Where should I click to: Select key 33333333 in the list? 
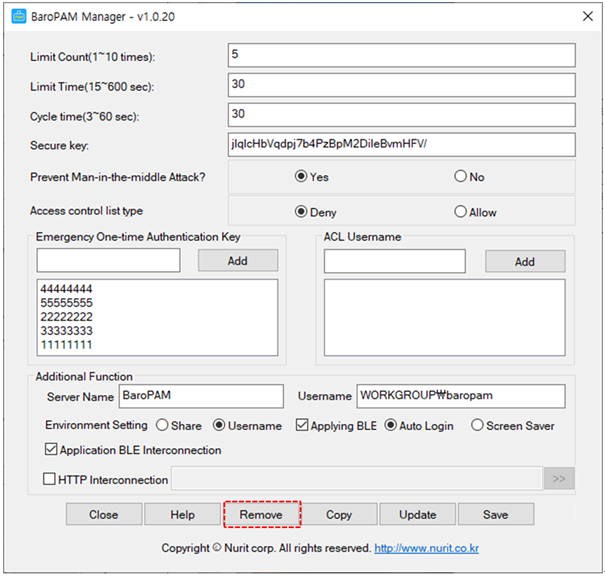coord(66,331)
